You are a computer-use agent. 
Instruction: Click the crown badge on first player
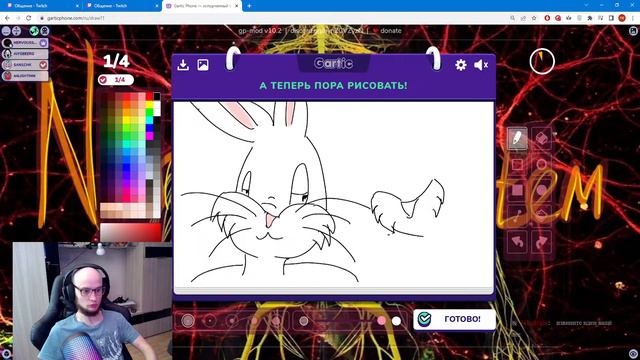pyautogui.click(x=43, y=42)
